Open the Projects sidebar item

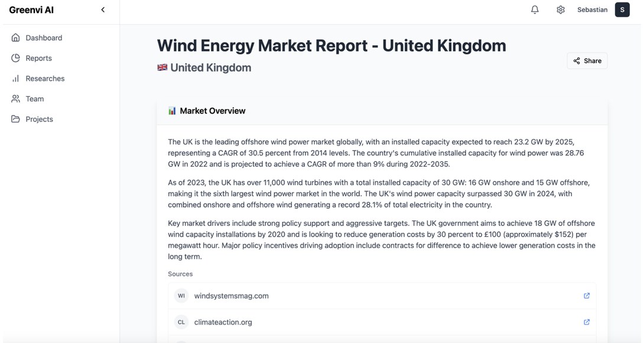40,119
